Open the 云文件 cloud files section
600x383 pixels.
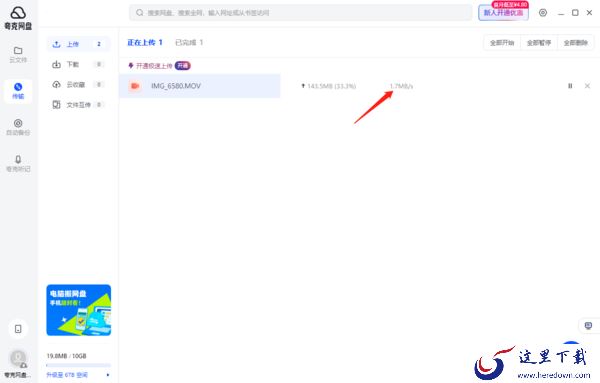coord(18,54)
